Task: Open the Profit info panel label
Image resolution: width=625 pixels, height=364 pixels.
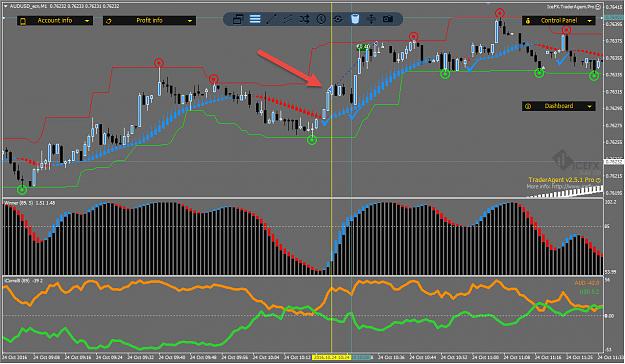Action: pos(149,20)
